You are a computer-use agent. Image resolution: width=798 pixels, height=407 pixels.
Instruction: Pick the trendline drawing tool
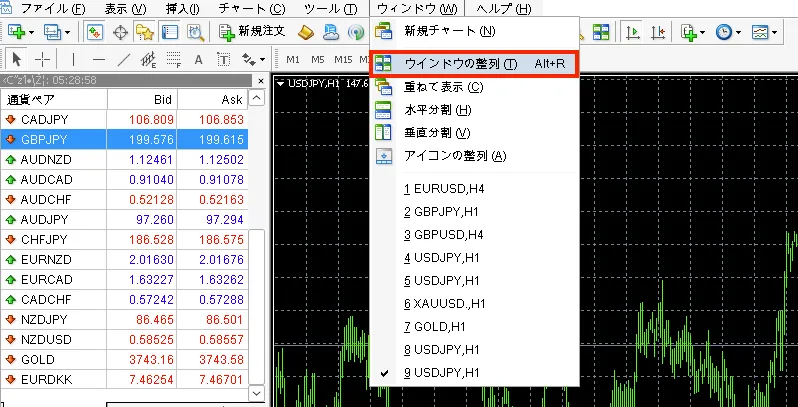123,59
